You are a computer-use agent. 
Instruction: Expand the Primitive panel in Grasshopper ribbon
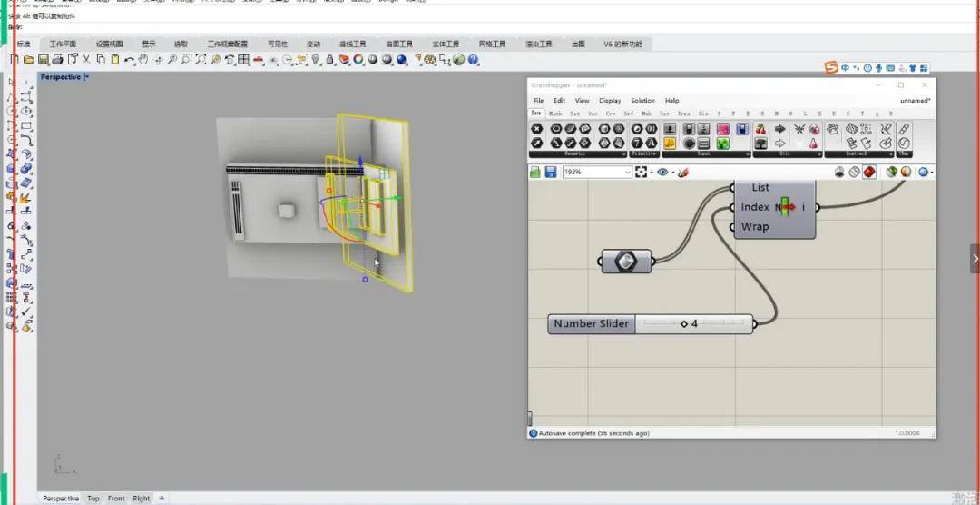(645, 153)
